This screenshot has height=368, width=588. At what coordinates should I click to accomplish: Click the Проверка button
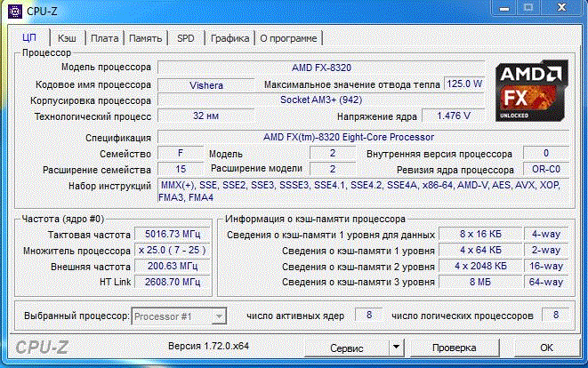[455, 348]
